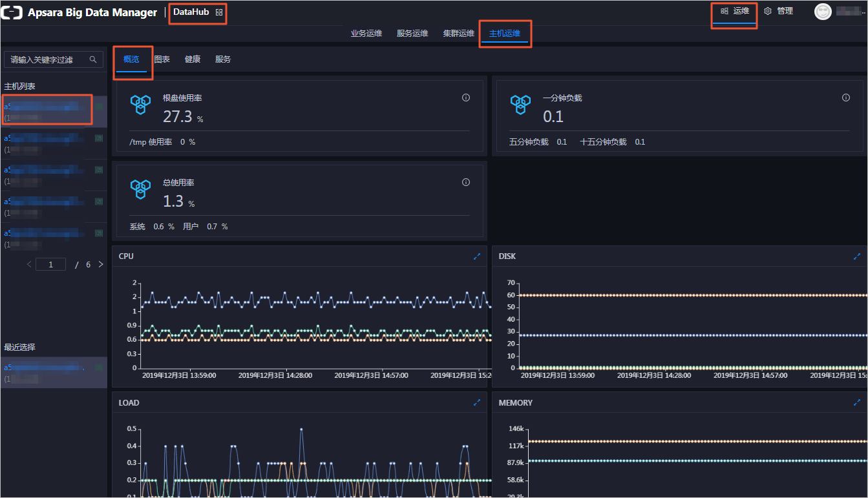The image size is (868, 498).
Task: Open info icon on 总使用率 card
Action: [x=465, y=182]
